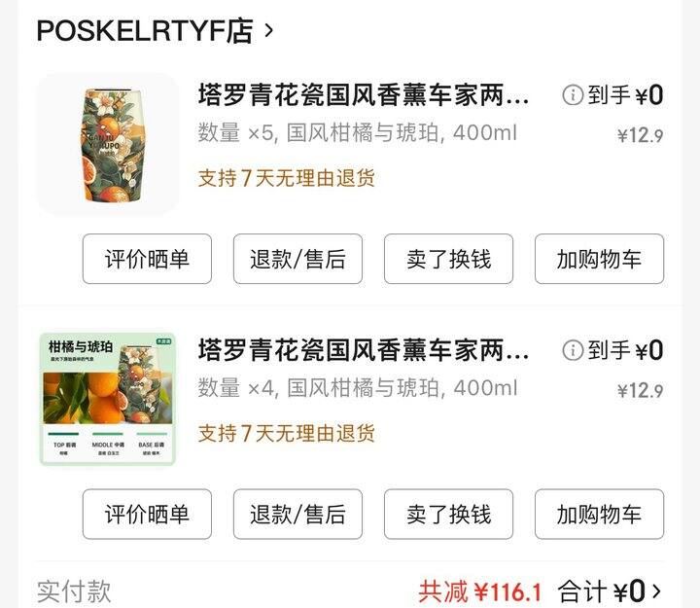Viewport: 700px width, 608px height.
Task: Click 卖了换钱 for the second item
Action: [448, 515]
